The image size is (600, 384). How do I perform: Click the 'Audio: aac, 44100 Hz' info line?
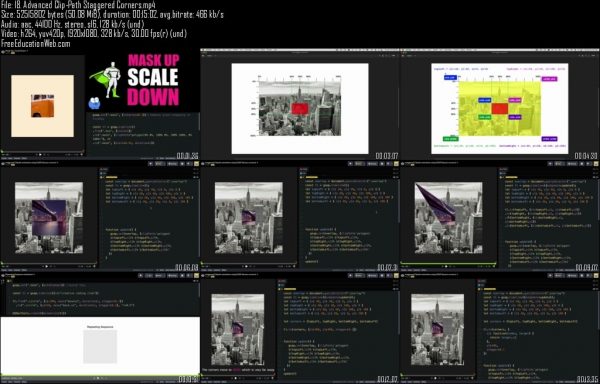pos(72,24)
